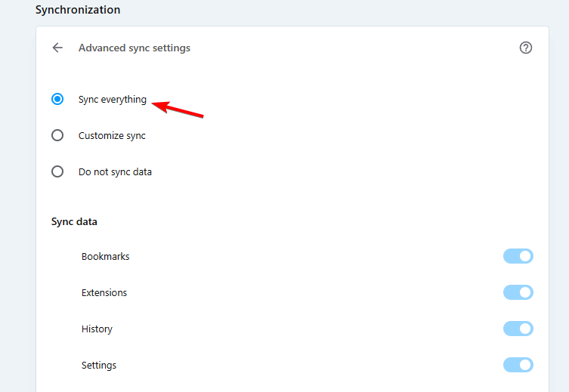569x392 pixels.
Task: Click the Bookmarks label text
Action: pos(105,256)
